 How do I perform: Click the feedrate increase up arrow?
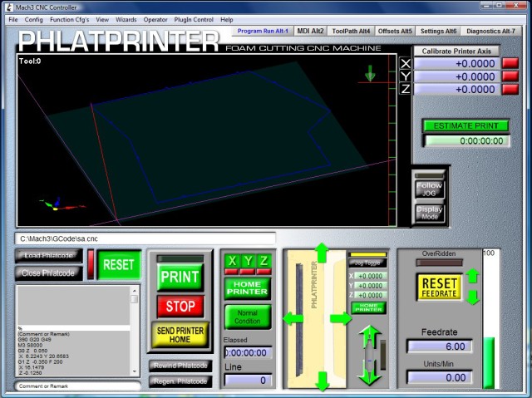pyautogui.click(x=472, y=275)
